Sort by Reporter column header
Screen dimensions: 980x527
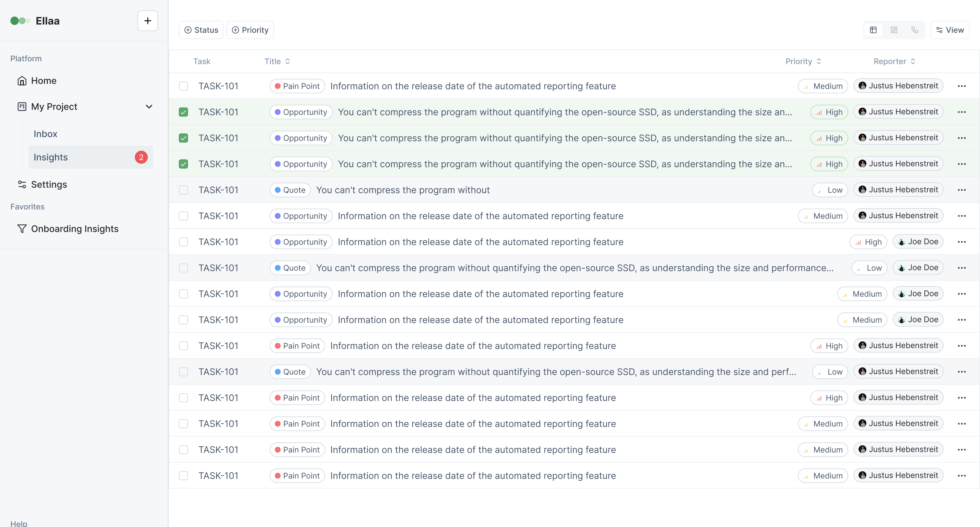894,61
